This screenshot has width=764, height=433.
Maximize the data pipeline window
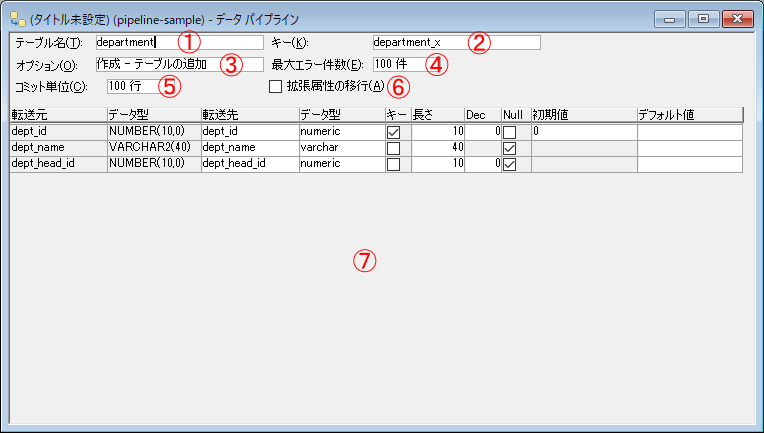(x=703, y=18)
